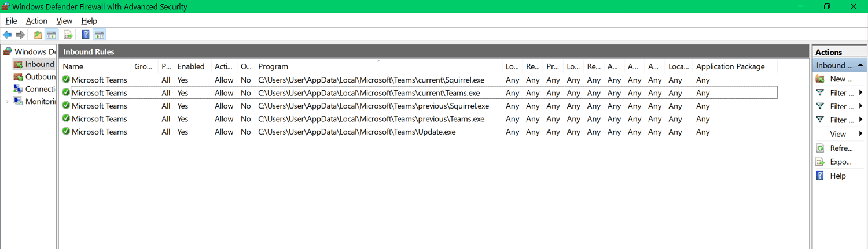
Task: Expand the Monitoring tree node arrow
Action: pyautogui.click(x=7, y=102)
